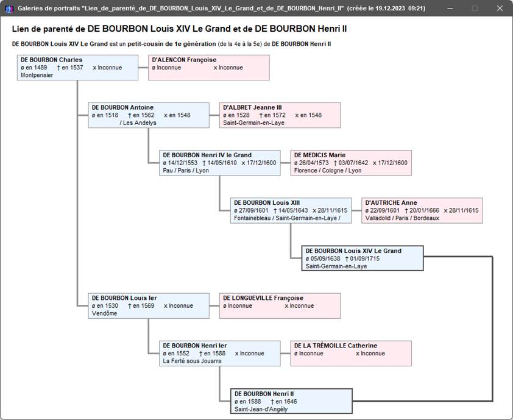Viewport: 513px width, 420px height.
Task: Select highlighted DE BOURBON Louis XIV Le Grand box
Action: 363,258
